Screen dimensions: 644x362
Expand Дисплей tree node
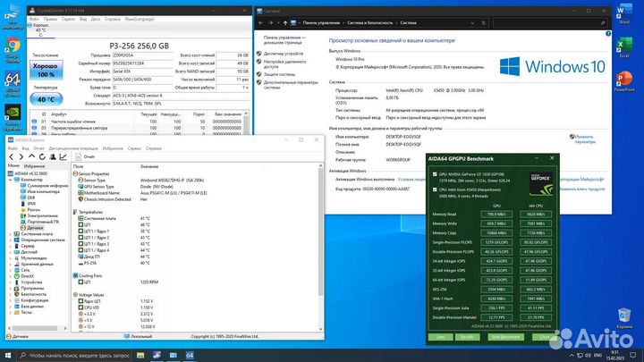coord(10,252)
